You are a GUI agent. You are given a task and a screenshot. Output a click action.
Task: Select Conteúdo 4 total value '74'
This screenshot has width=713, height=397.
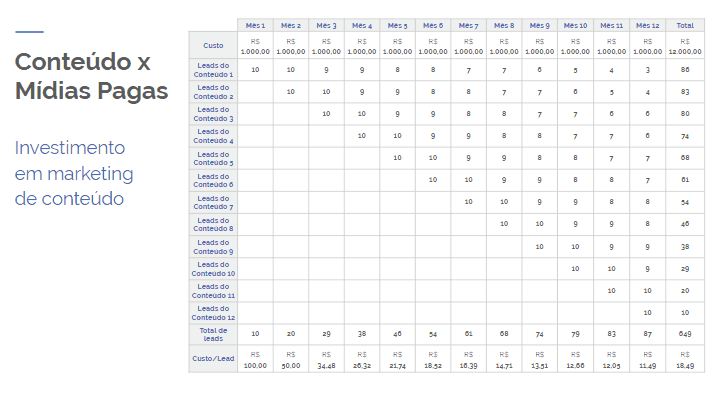(x=685, y=136)
